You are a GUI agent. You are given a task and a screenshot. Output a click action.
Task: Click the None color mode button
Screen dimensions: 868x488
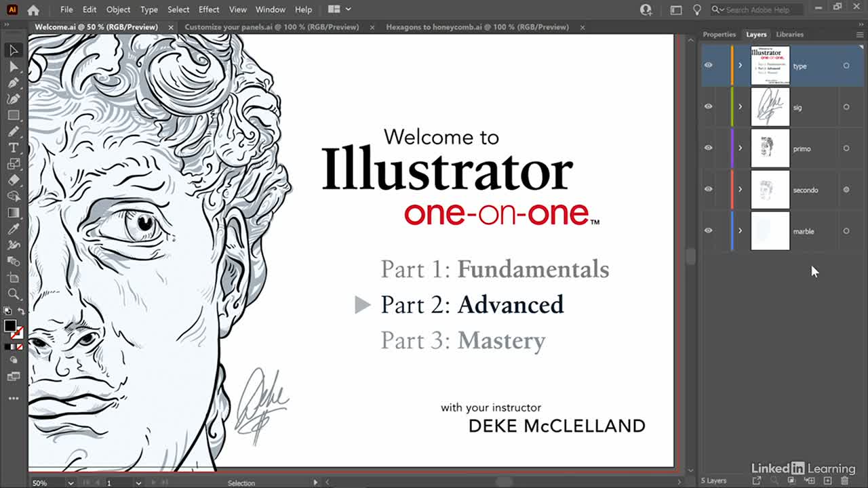coord(20,346)
